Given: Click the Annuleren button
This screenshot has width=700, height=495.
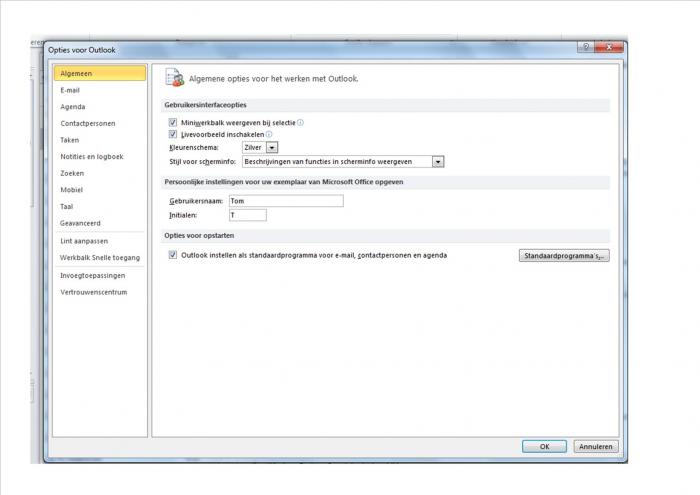Looking at the screenshot, I should (596, 446).
